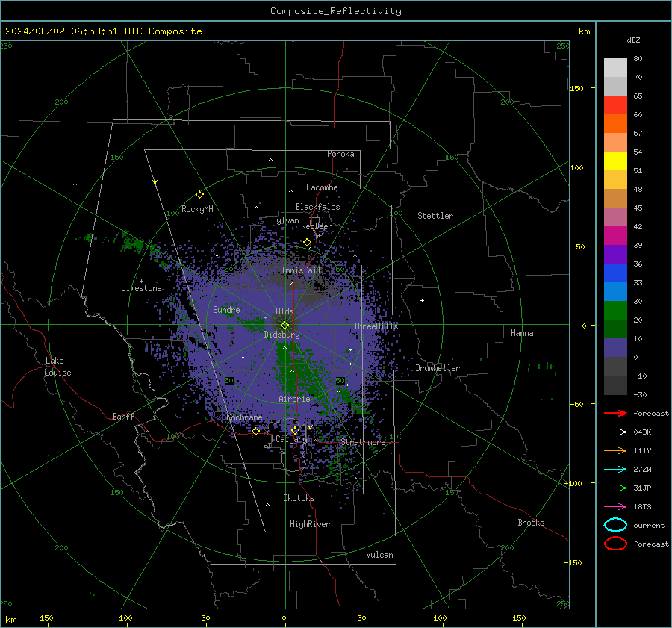The width and height of the screenshot is (672, 628).
Task: Click the cyan 27ZW arrow in legend
Action: click(x=615, y=470)
